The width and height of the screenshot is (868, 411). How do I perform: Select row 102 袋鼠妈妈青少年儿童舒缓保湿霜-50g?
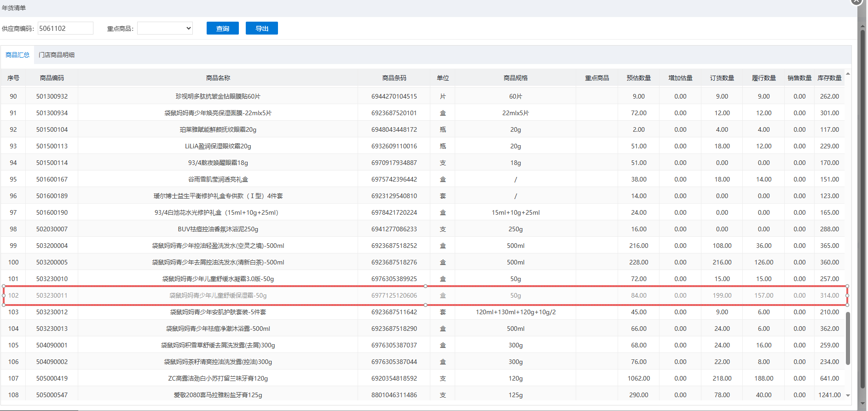pyautogui.click(x=218, y=295)
